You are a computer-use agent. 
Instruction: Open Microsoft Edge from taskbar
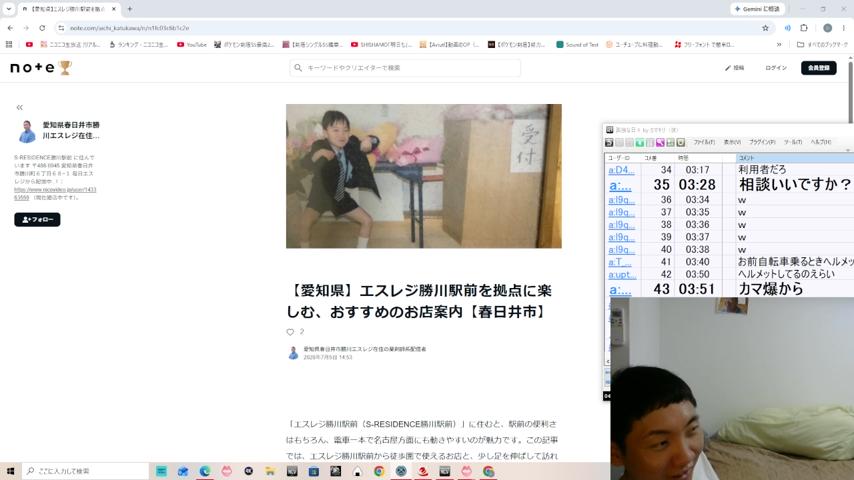[x=205, y=471]
